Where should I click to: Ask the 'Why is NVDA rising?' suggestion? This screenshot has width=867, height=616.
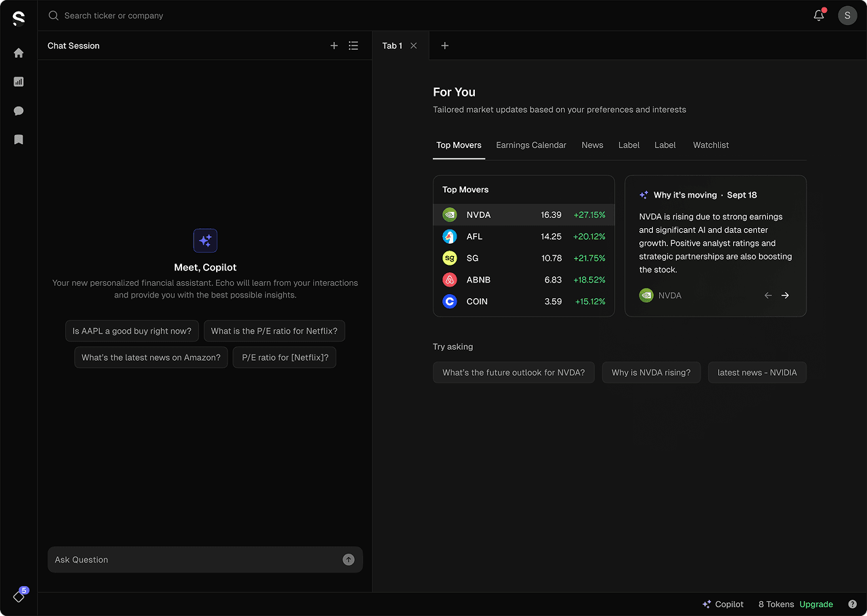pyautogui.click(x=651, y=372)
